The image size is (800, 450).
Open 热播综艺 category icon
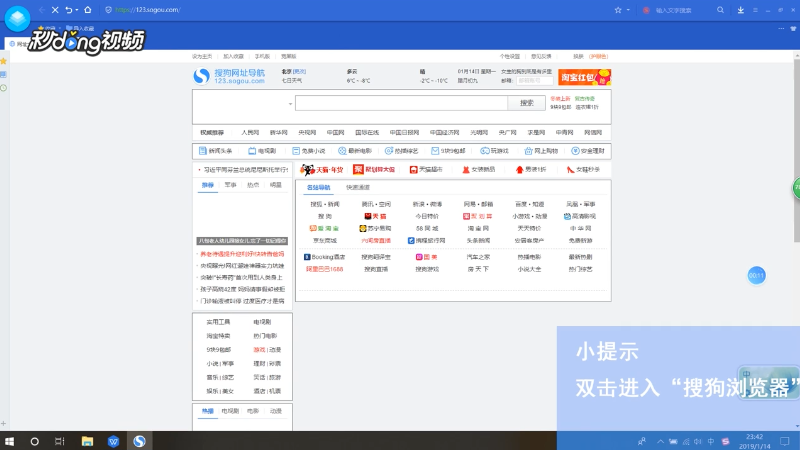(402, 151)
